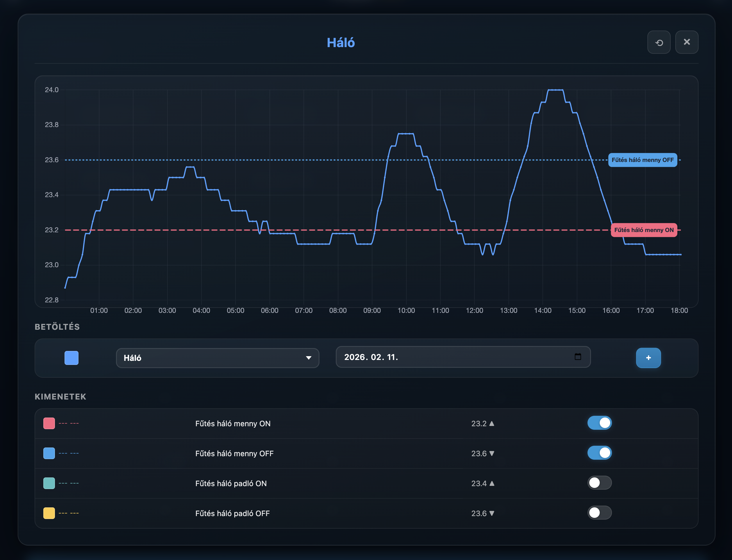The image size is (732, 560).
Task: Click the dashed line-style indicator next to yellow swatch
Action: point(69,513)
